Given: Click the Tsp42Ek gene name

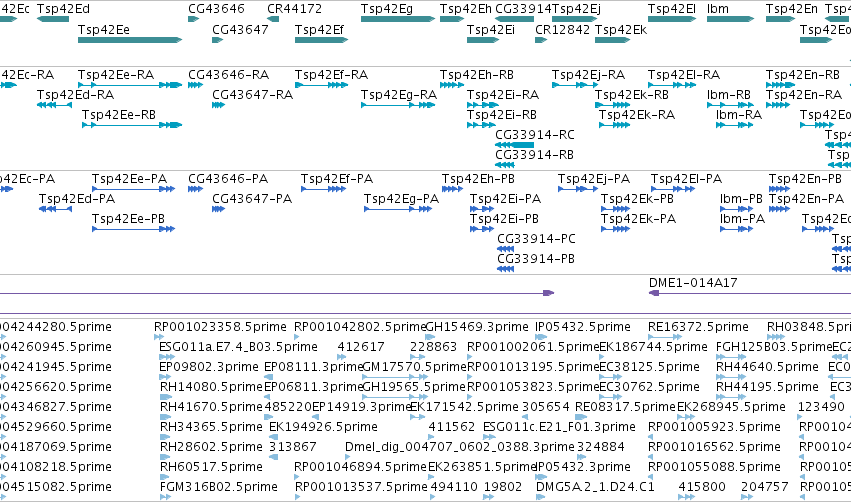Looking at the screenshot, I should click(x=621, y=30).
